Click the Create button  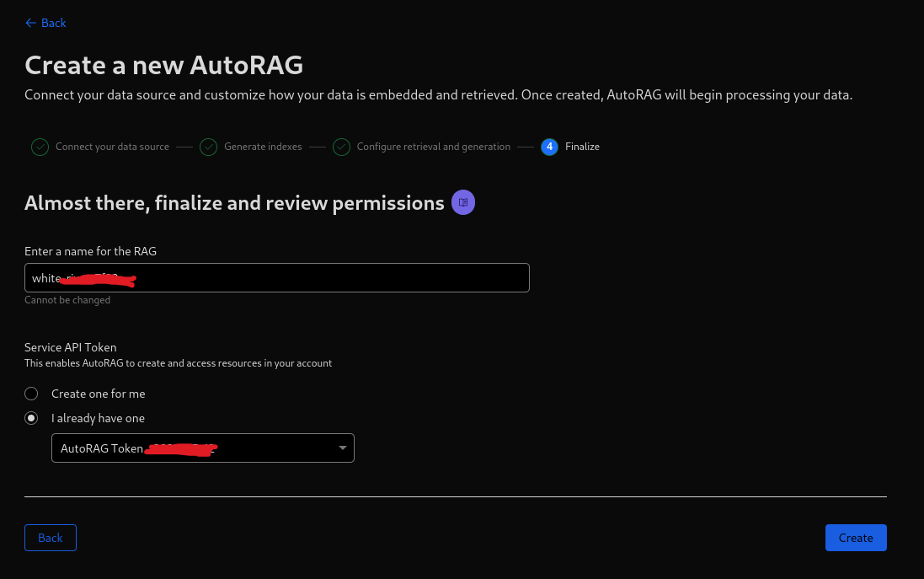(856, 538)
